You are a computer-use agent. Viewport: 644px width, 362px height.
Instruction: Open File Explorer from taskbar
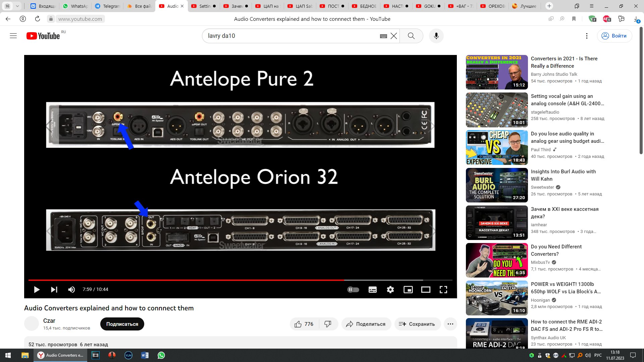[x=25, y=355]
